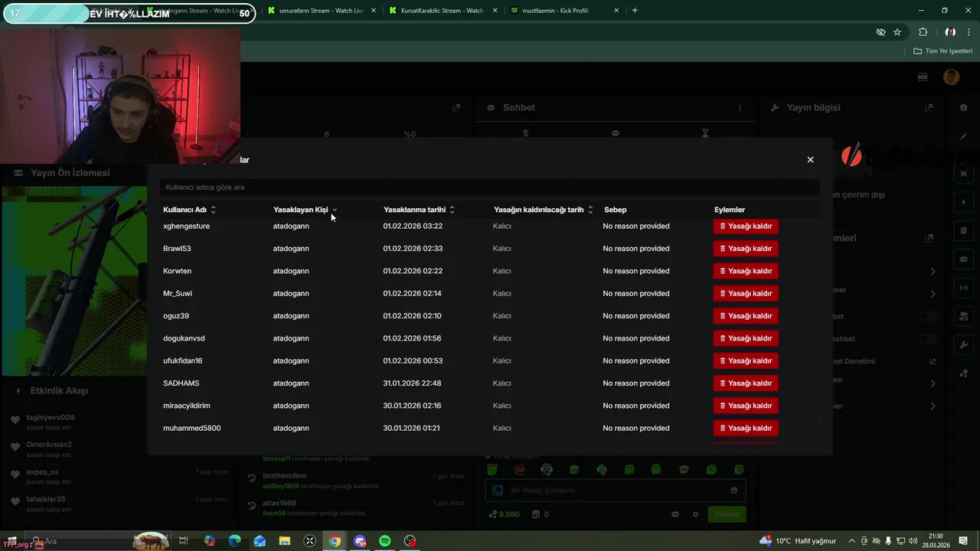Click the crossed-eye icon in the address bar

[x=880, y=32]
